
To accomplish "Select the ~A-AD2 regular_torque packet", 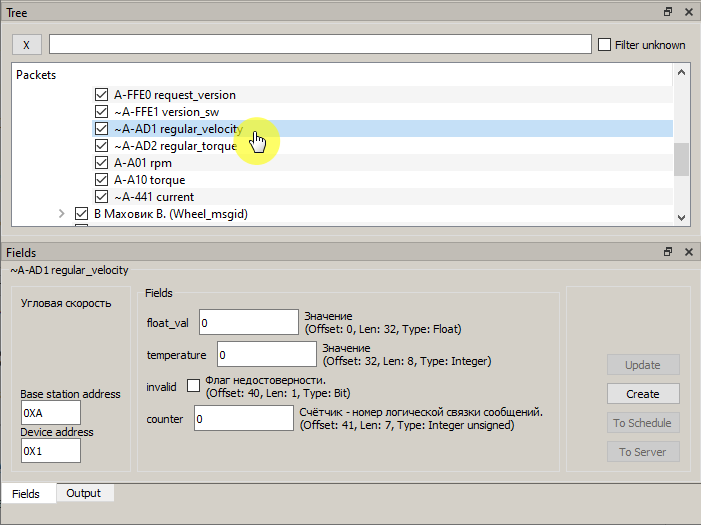I will (x=174, y=146).
